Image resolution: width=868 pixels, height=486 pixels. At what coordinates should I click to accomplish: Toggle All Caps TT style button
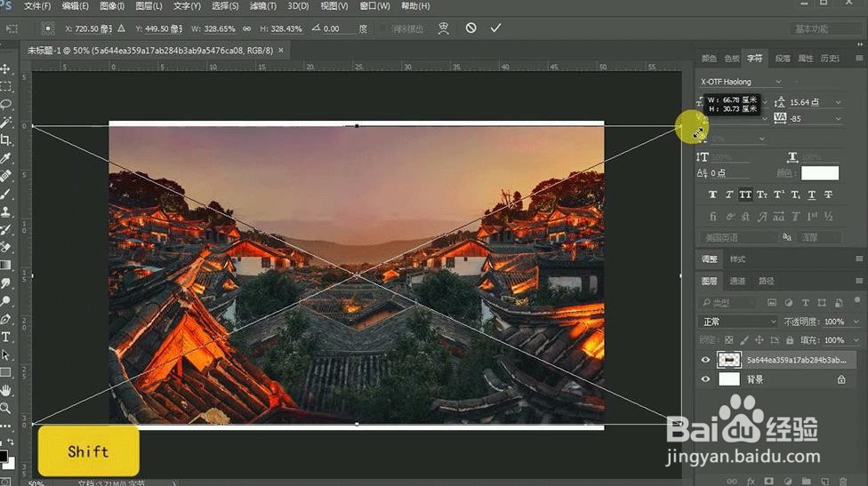[745, 195]
